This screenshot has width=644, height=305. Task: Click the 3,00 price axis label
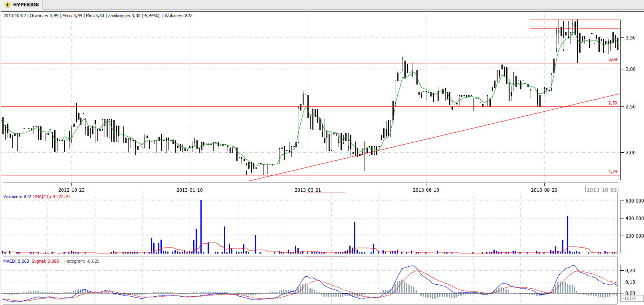(x=630, y=69)
